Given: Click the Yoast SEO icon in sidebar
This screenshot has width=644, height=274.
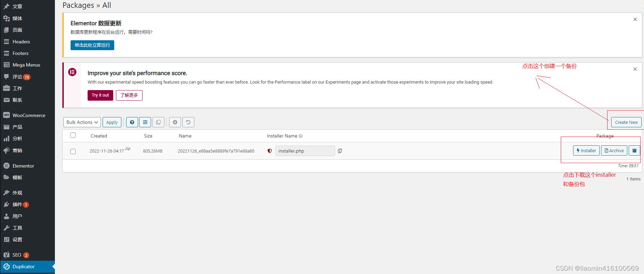Looking at the screenshot, I should click(6, 255).
